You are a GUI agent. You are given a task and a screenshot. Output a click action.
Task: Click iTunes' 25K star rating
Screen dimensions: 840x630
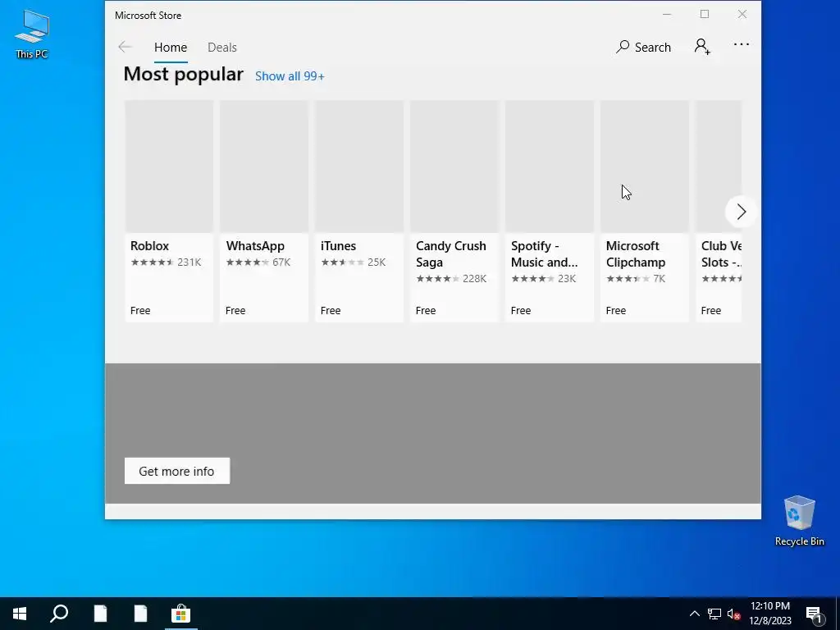pos(353,262)
